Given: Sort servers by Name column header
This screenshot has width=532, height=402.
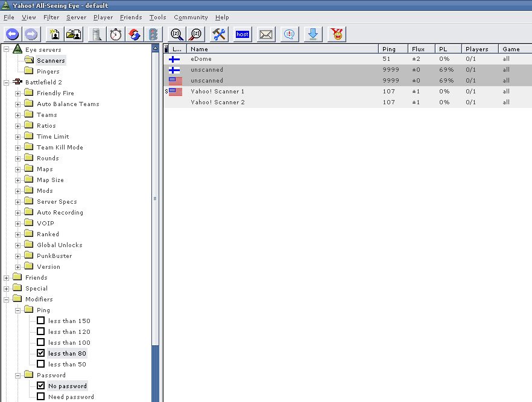Looking at the screenshot, I should click(282, 49).
